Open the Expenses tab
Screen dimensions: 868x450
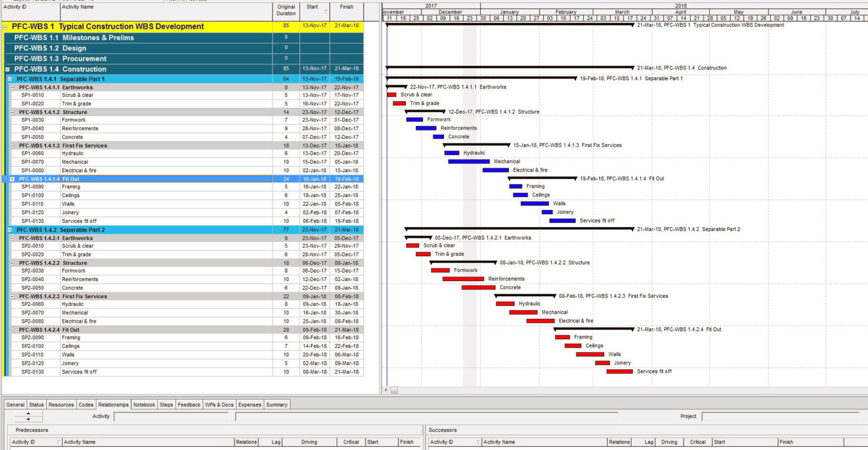pos(249,404)
